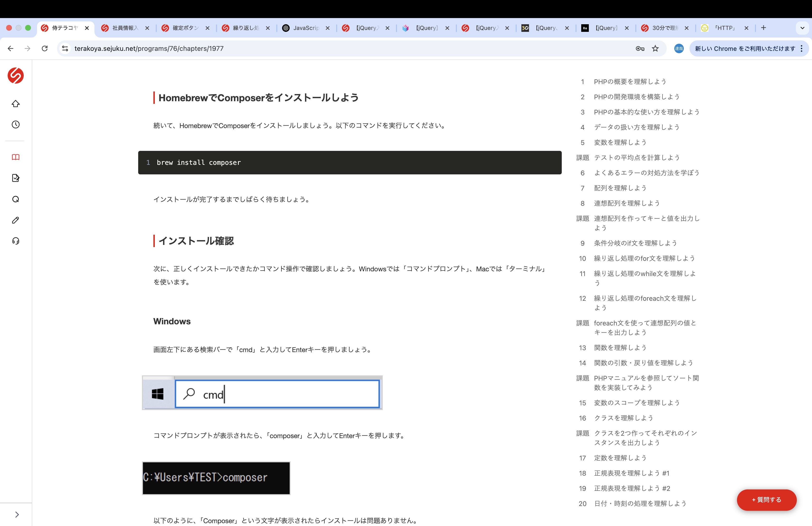Viewport: 812px width, 526px height.
Task: Click the macOS green fullscreen window button
Action: [x=28, y=28]
